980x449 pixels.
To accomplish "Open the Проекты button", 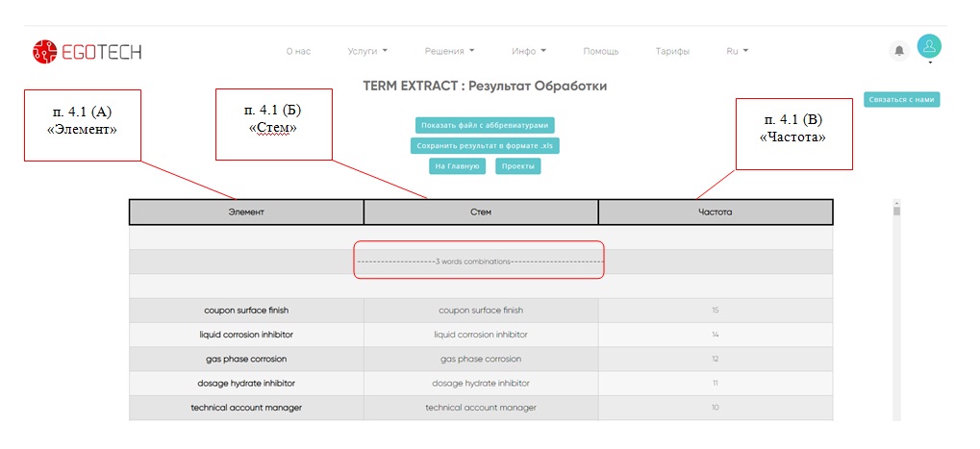I will click(518, 166).
